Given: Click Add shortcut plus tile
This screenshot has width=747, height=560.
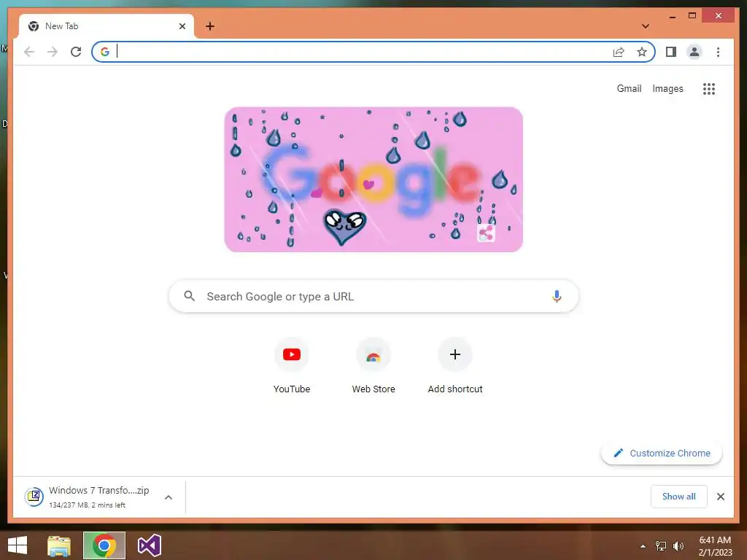Looking at the screenshot, I should coord(455,366).
